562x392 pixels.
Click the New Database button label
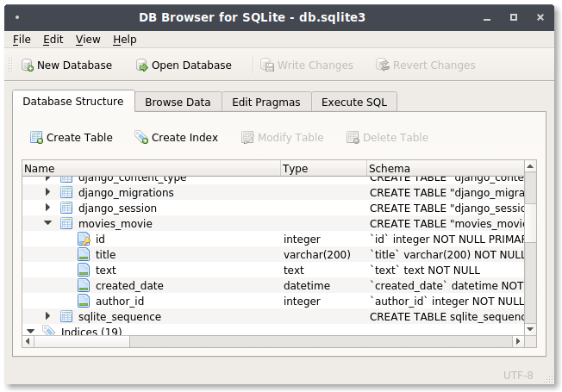coord(74,65)
